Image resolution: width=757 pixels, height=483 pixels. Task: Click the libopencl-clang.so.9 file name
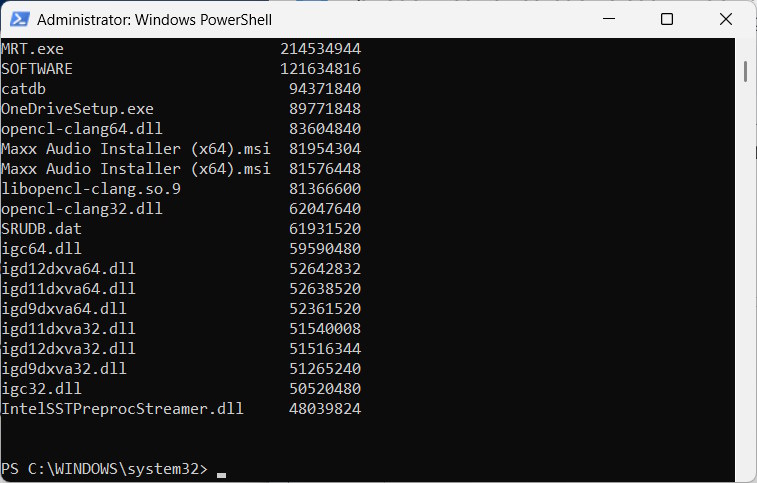coord(91,189)
